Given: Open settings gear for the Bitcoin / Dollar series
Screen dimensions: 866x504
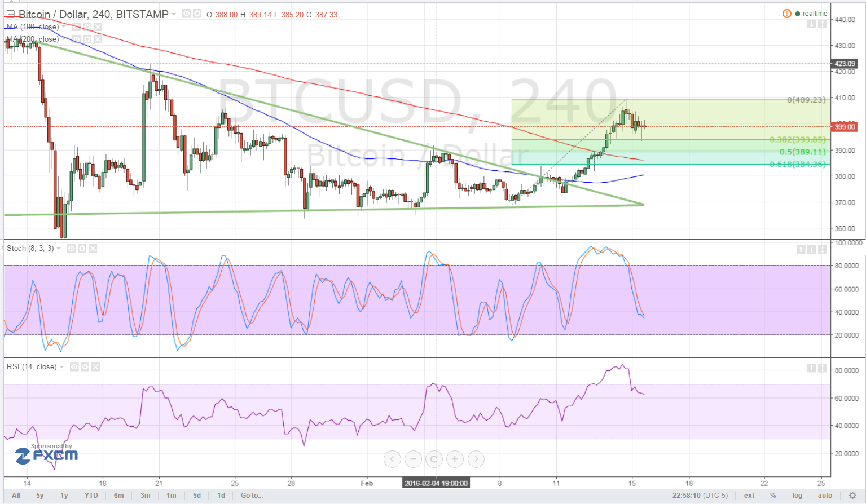Looking at the screenshot, I should 197,14.
